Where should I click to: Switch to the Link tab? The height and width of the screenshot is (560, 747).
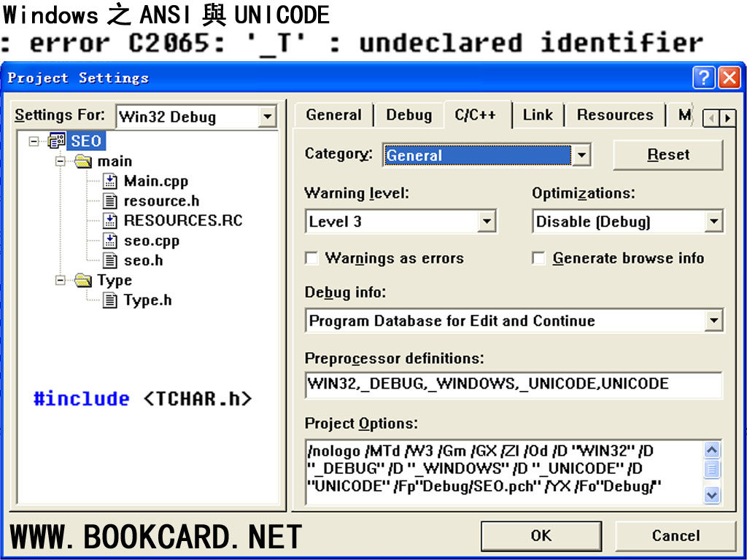(x=538, y=114)
